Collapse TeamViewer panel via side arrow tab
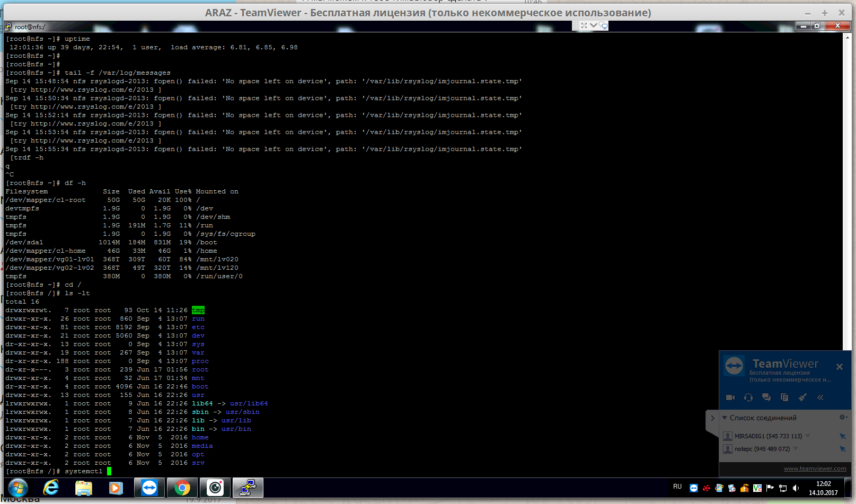 (712, 418)
